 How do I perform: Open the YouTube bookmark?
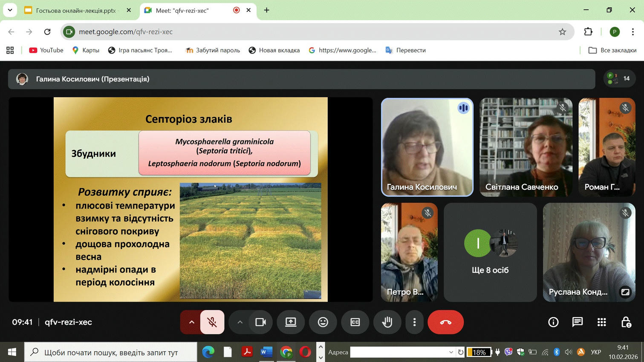coord(46,50)
